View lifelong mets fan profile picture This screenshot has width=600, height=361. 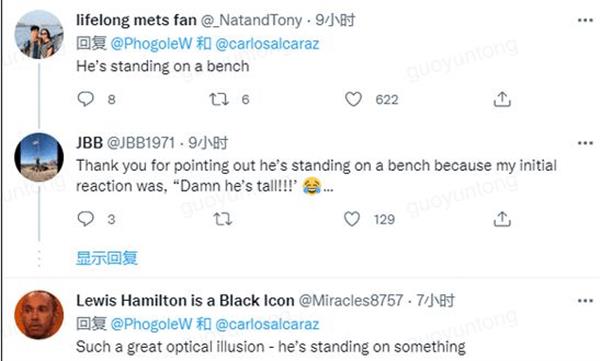coord(39,34)
